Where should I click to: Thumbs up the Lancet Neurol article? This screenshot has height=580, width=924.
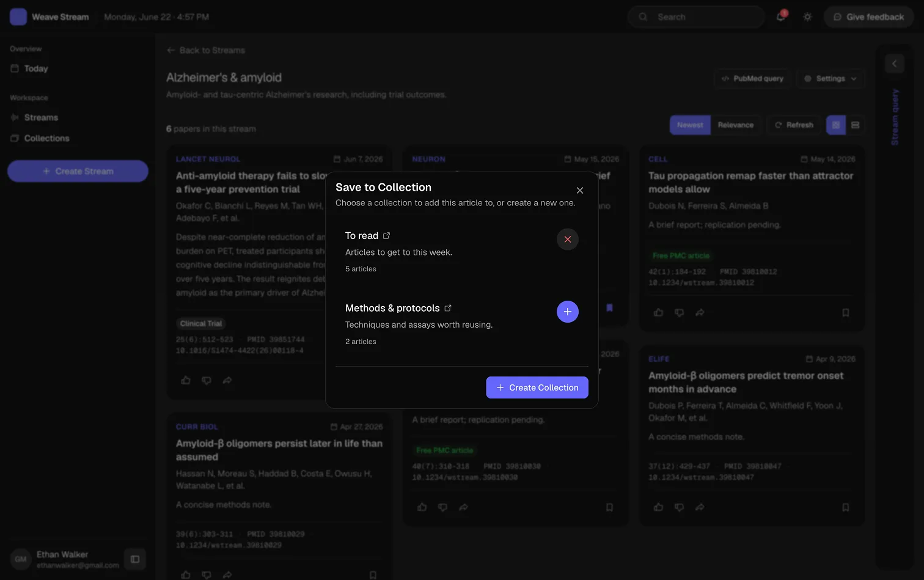[x=186, y=380]
